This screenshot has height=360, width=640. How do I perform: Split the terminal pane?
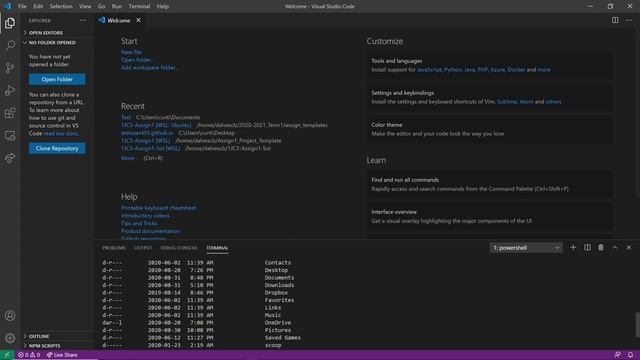click(x=587, y=247)
